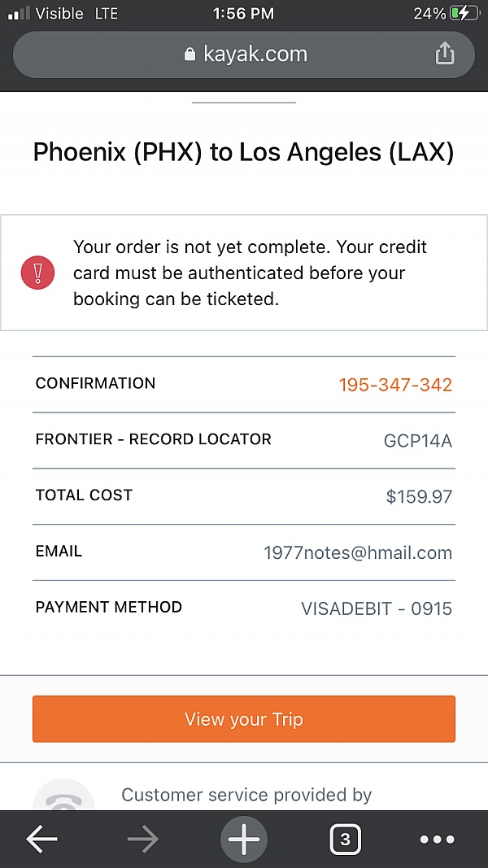Tap the Phoenix to Los Angeles heading

tap(243, 153)
